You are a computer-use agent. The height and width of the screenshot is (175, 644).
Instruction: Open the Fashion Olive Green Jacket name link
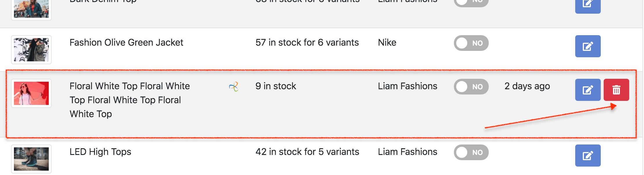[x=126, y=42]
